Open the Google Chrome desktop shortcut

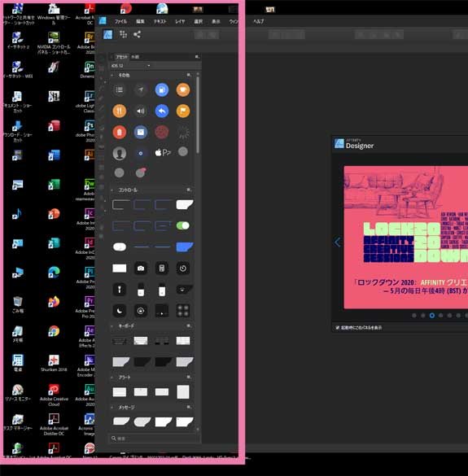point(54,331)
